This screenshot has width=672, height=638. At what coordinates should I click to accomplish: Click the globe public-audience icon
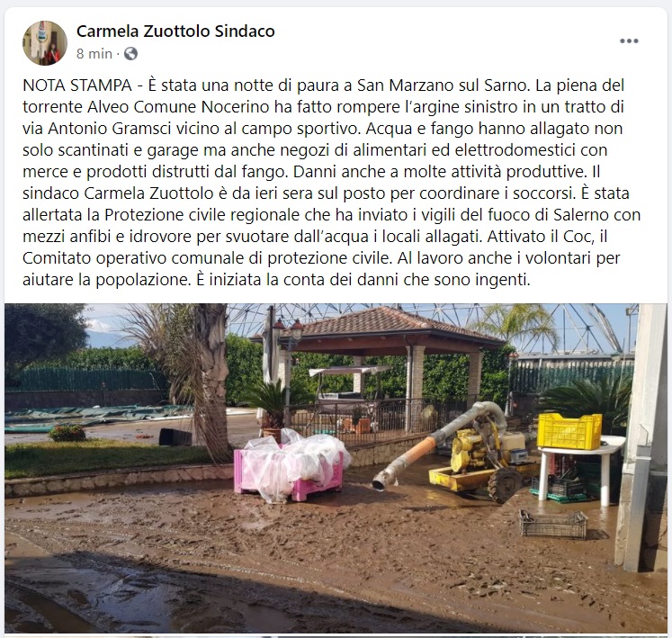pos(130,54)
